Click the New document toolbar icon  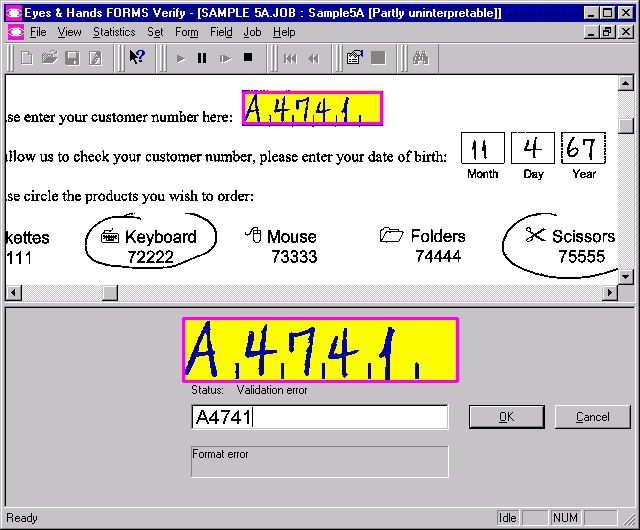[27, 58]
